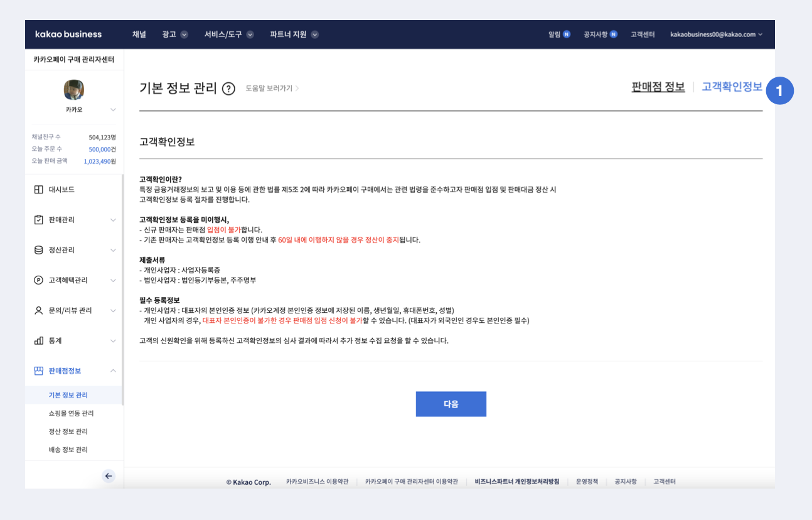Click the 고객확인정보 section heading
The image size is (812, 520).
point(167,142)
